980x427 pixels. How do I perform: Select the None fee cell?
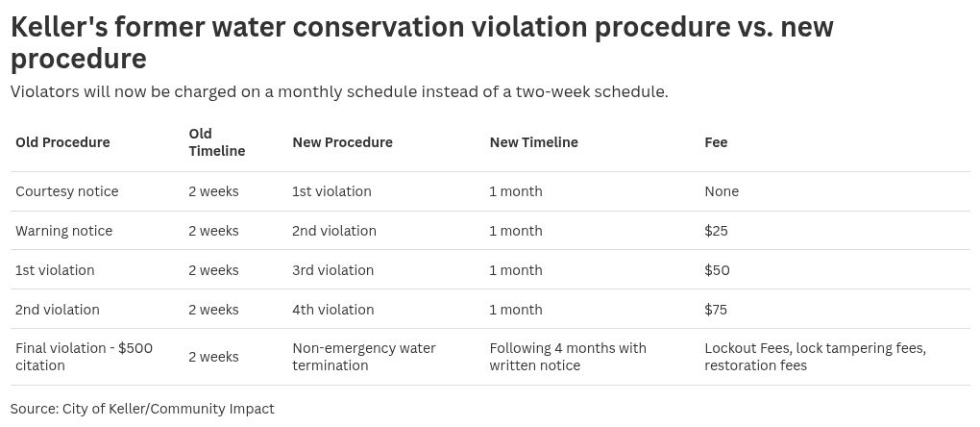click(x=722, y=191)
